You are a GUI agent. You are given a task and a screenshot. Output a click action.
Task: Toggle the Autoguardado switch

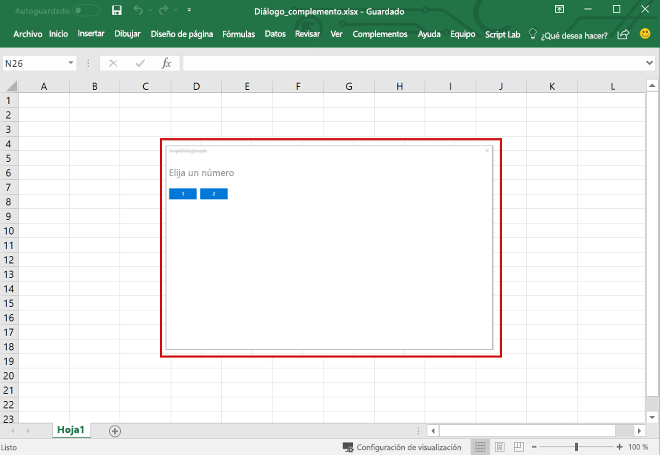[86, 11]
